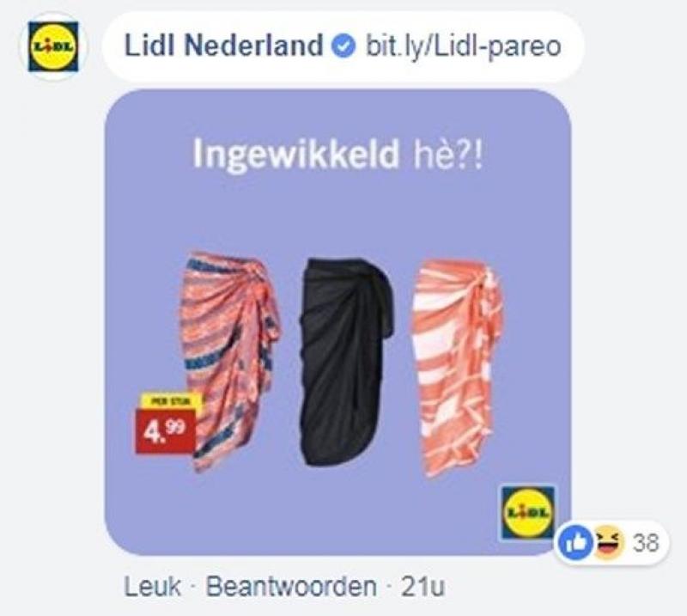Click the black pareo in the middle
687x616 pixels.
coord(346,362)
